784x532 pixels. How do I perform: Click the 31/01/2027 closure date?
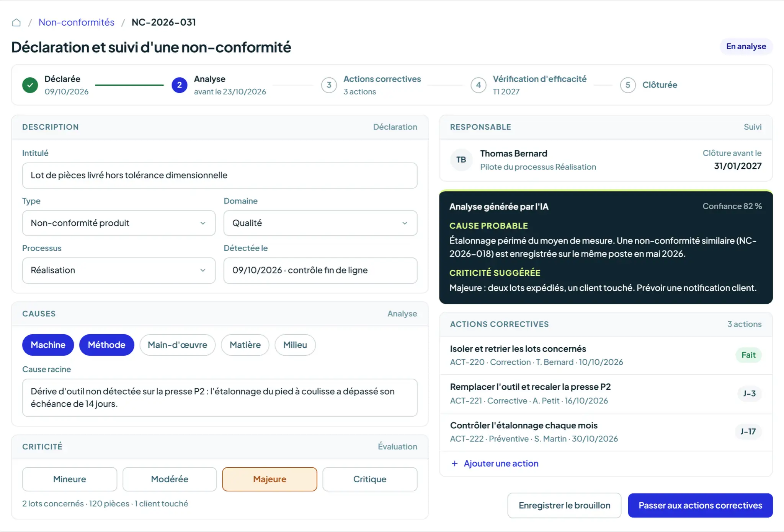[738, 166]
